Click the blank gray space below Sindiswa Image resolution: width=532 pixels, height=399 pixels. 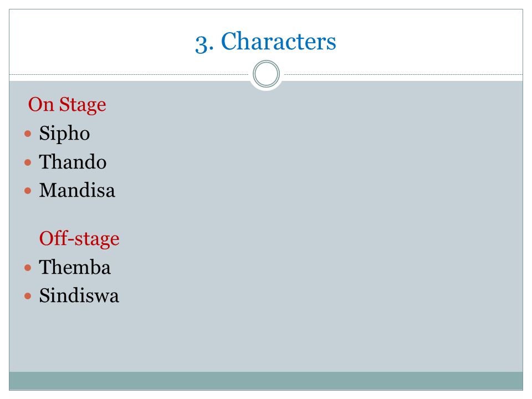[266, 339]
